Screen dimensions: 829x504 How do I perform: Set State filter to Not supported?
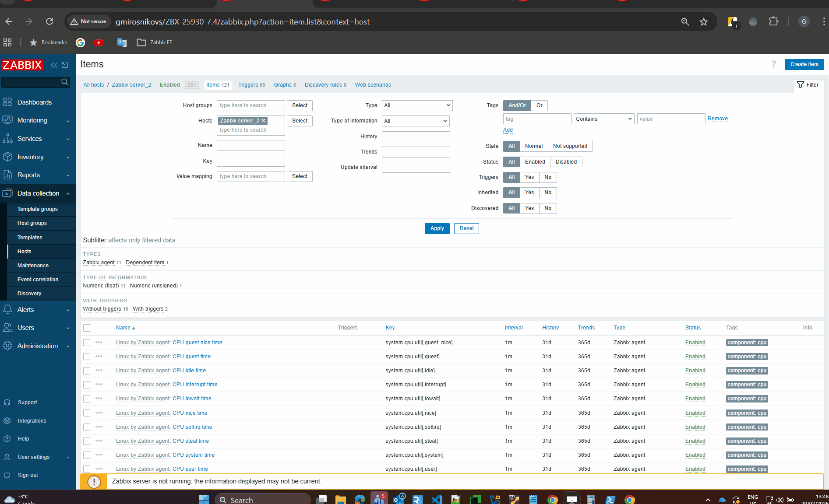coord(570,146)
